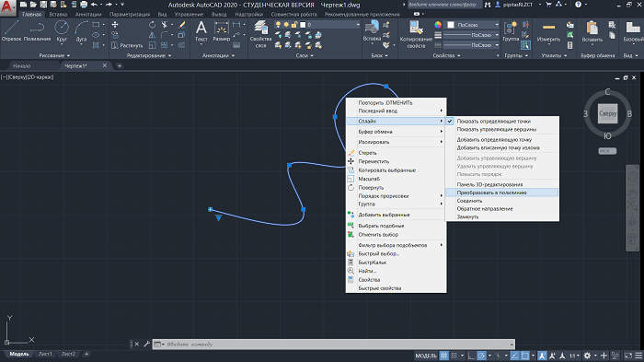The image size is (644, 362).
Task: Expand the Редактирование panel dropdown
Action: (149, 55)
